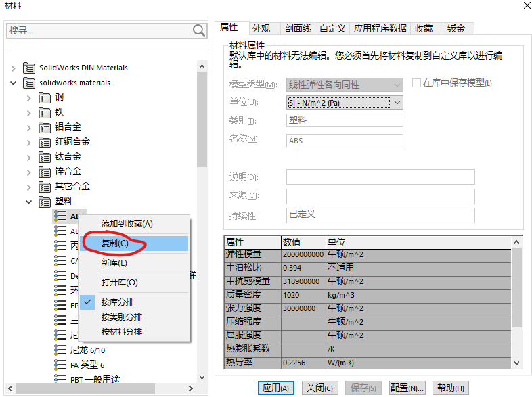Click the 帮助(H) button

pyautogui.click(x=451, y=388)
